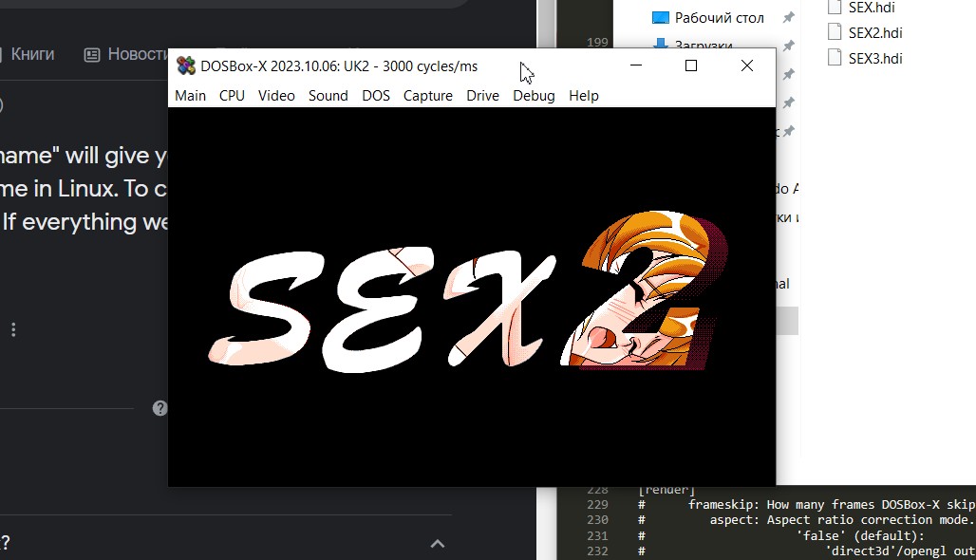Open the Help menu in DOSBox-X
The width and height of the screenshot is (976, 560).
point(584,96)
